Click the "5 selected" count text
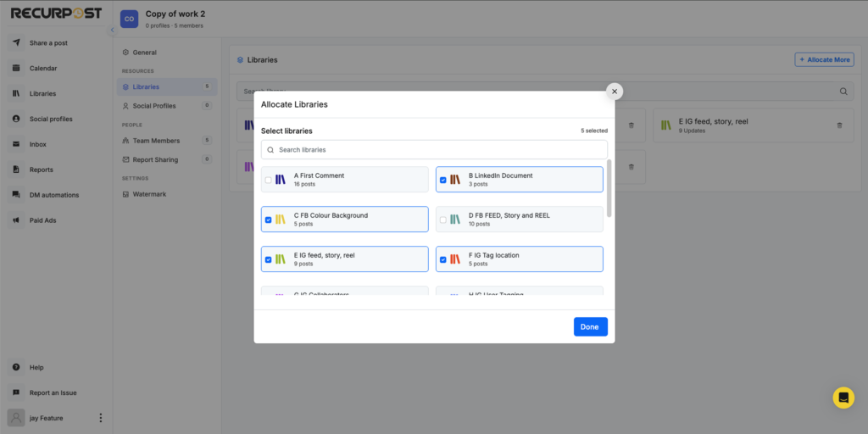Image resolution: width=868 pixels, height=434 pixels. [594, 131]
